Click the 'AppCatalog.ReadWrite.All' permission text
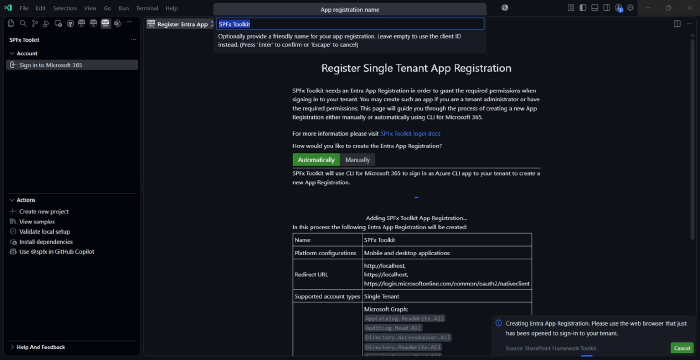This screenshot has height=360, width=700. point(404,318)
